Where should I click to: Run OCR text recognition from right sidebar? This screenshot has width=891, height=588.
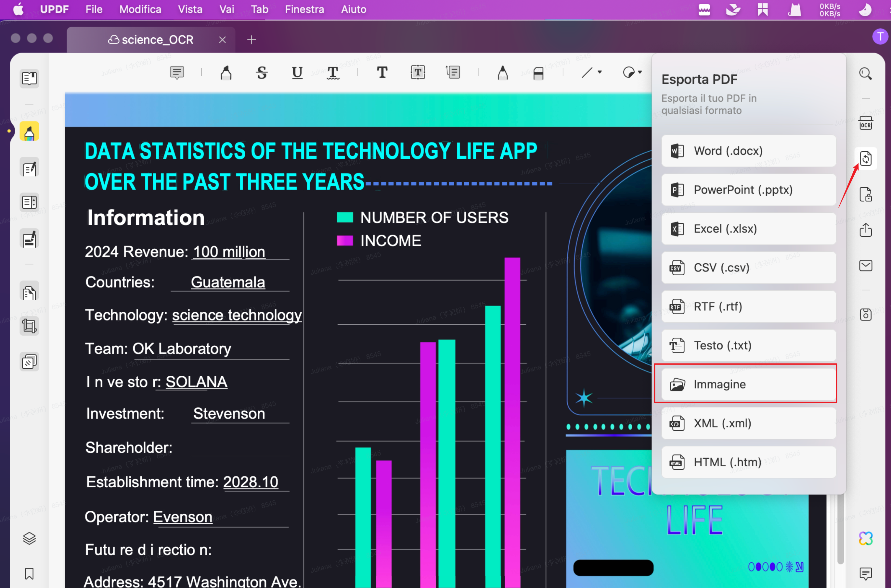pyautogui.click(x=865, y=123)
